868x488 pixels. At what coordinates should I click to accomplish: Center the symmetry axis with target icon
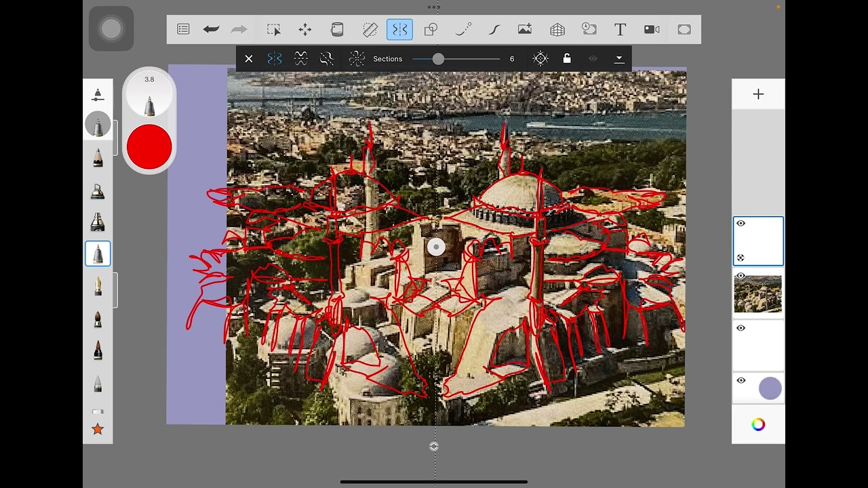tap(540, 59)
